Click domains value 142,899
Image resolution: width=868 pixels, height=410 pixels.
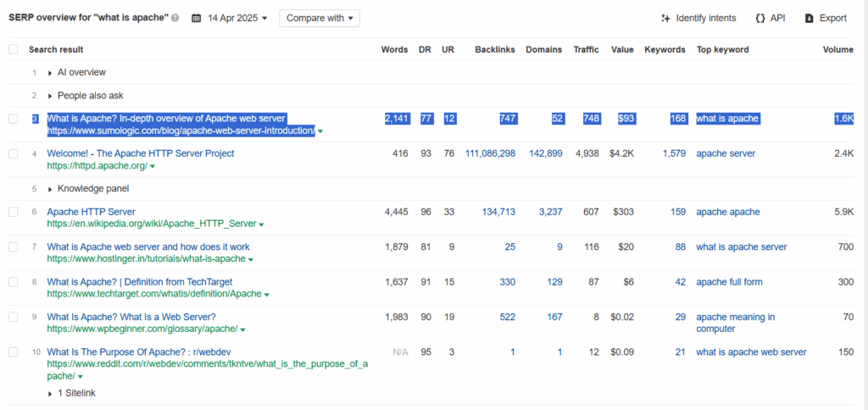pyautogui.click(x=544, y=153)
